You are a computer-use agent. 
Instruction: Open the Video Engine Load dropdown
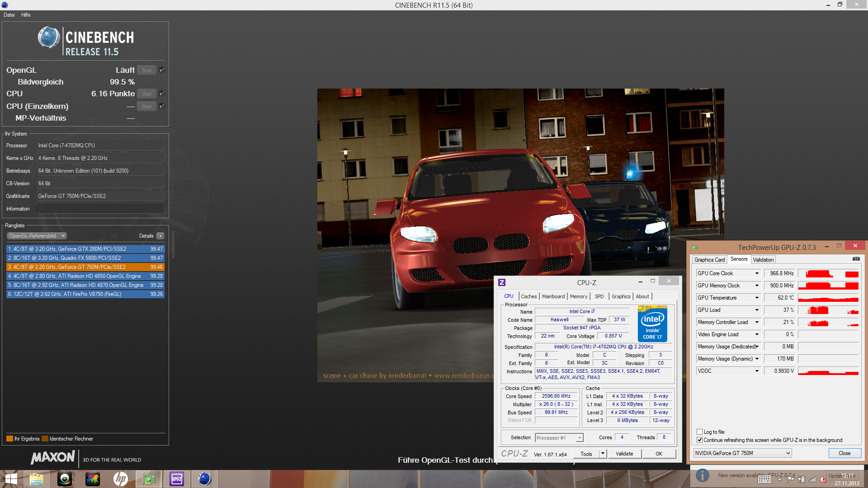tap(756, 334)
